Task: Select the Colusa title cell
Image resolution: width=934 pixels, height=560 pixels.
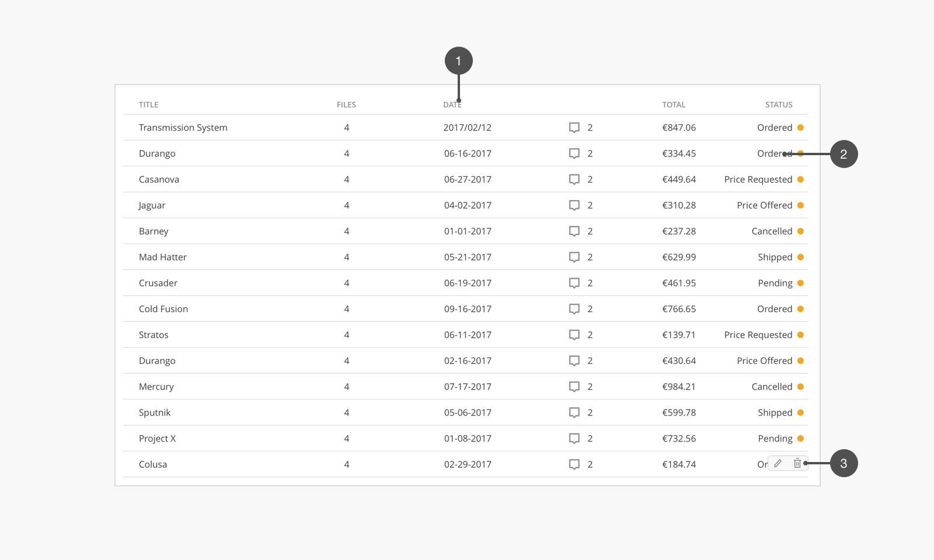Action: [152, 464]
